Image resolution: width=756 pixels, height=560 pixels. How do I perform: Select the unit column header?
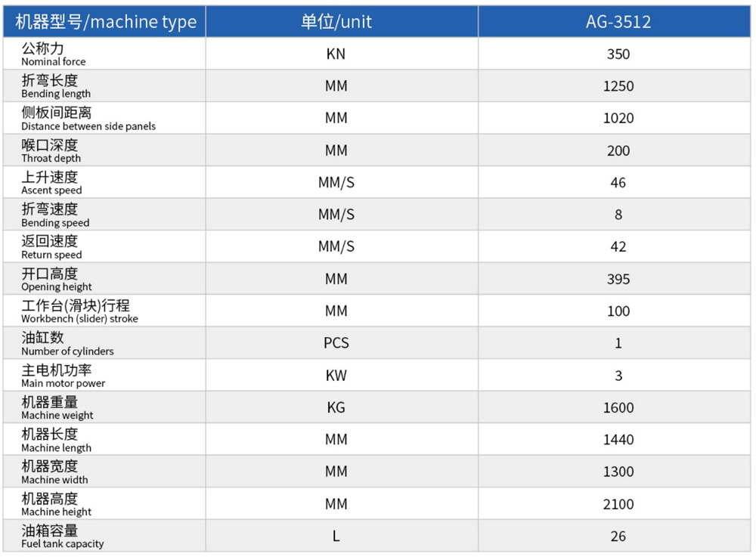(336, 22)
